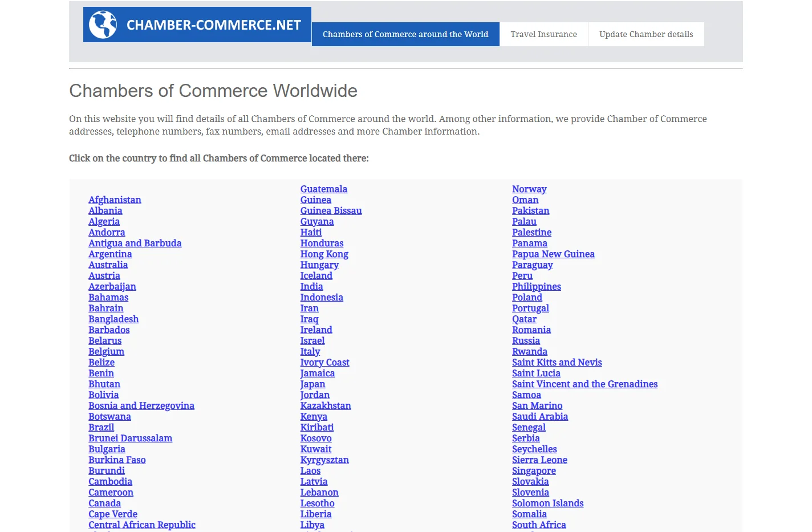812x532 pixels.
Task: Choose Bhutan in the list
Action: (104, 384)
